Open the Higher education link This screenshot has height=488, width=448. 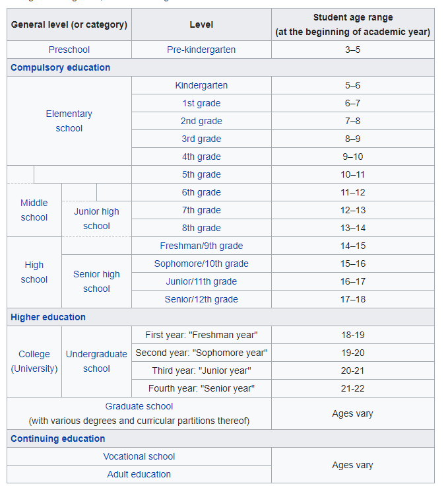click(48, 317)
